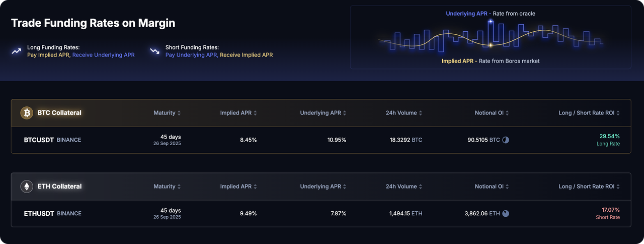Screen dimensions: 644x244
Task: Click the 17.07% Short Rate ROI value
Action: pos(610,210)
